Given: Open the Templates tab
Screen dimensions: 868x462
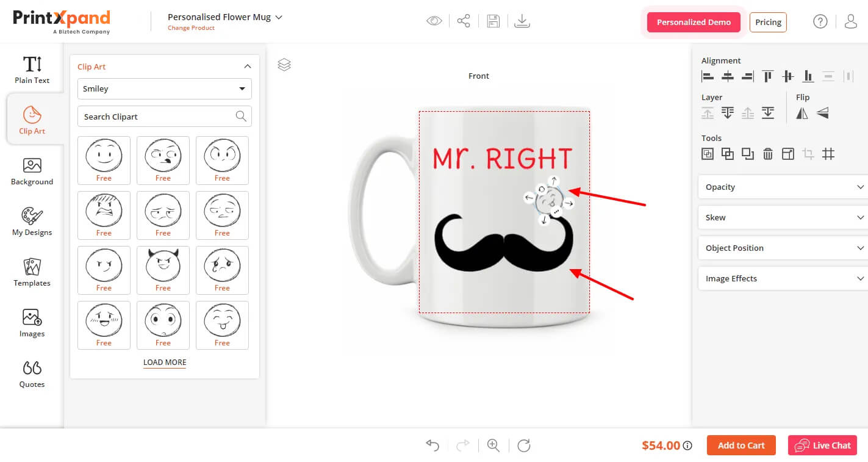Looking at the screenshot, I should [x=32, y=272].
